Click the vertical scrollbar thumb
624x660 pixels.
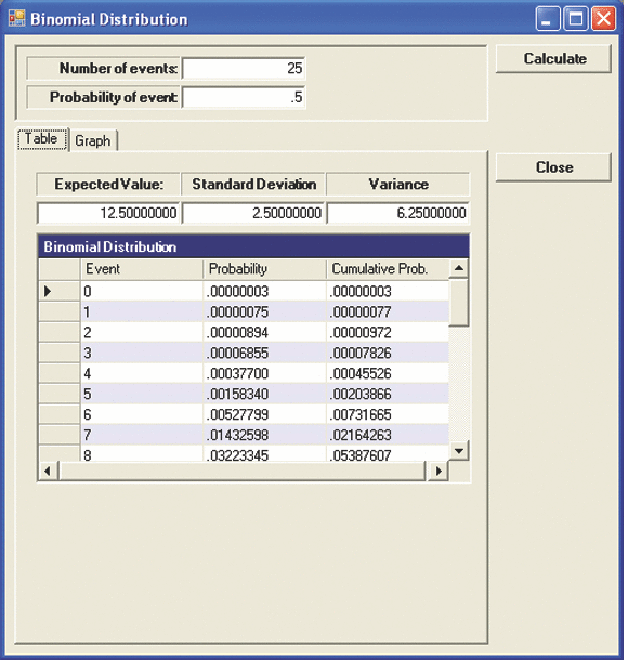point(458,302)
